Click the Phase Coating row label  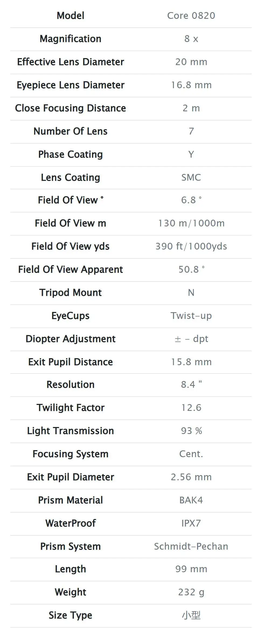point(70,154)
